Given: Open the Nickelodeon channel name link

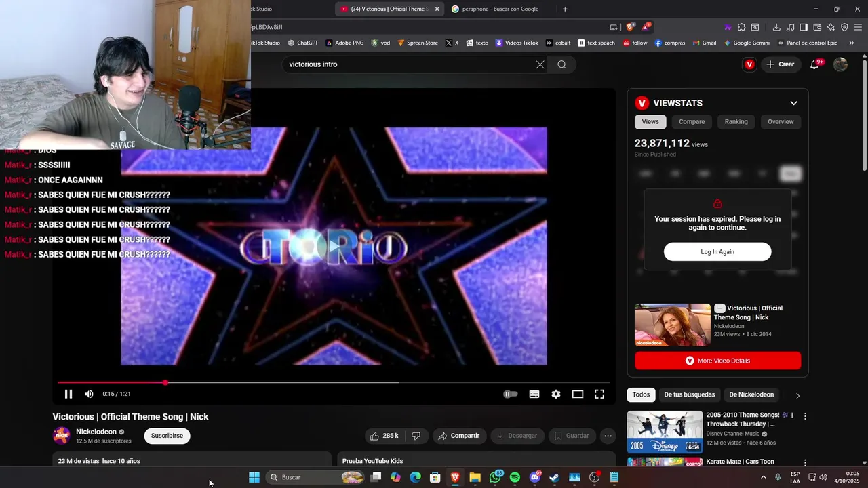Looking at the screenshot, I should coord(96,432).
